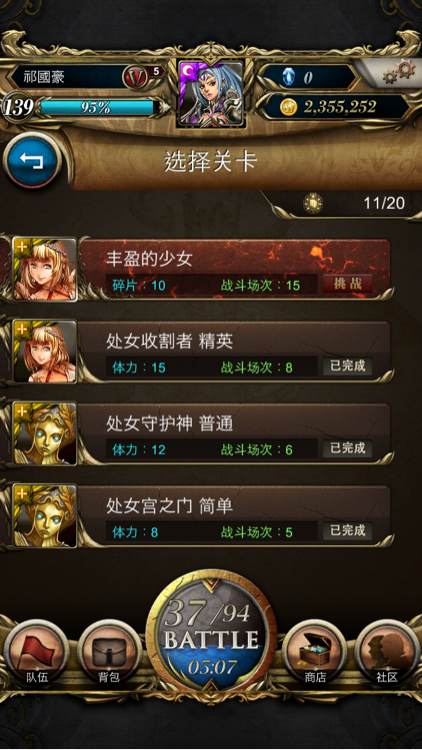
Task: Tap the blue gem currency icon
Action: coord(288,77)
